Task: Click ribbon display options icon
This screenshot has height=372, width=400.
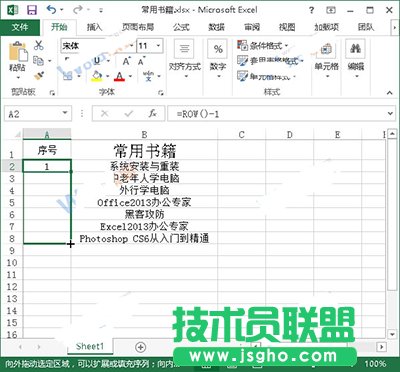Action: point(331,10)
